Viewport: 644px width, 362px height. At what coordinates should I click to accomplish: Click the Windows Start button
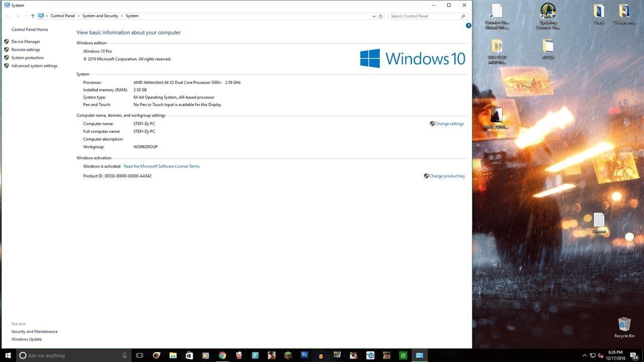coord(8,355)
